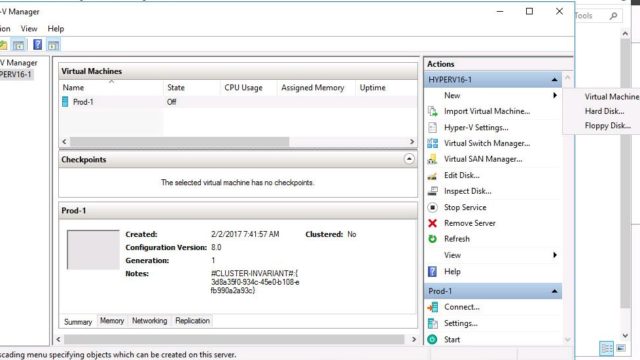
Task: Collapse the Checkpoints section
Action: [x=409, y=159]
